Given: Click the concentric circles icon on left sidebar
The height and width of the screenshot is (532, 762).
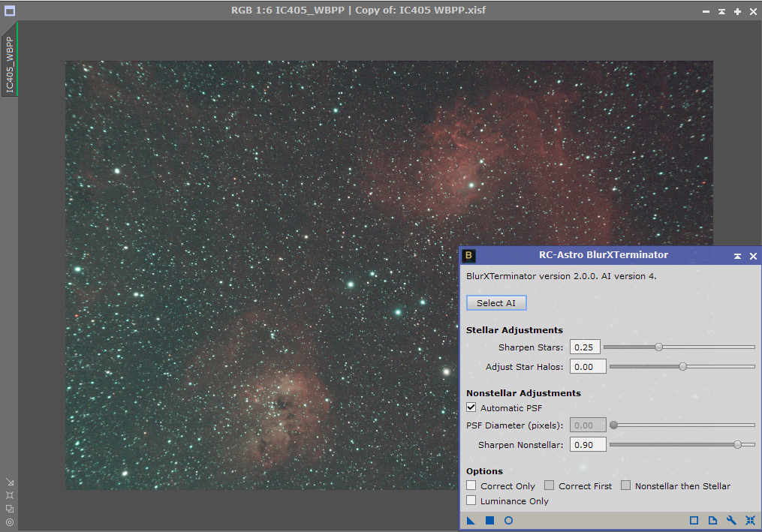Looking at the screenshot, I should (x=10, y=521).
